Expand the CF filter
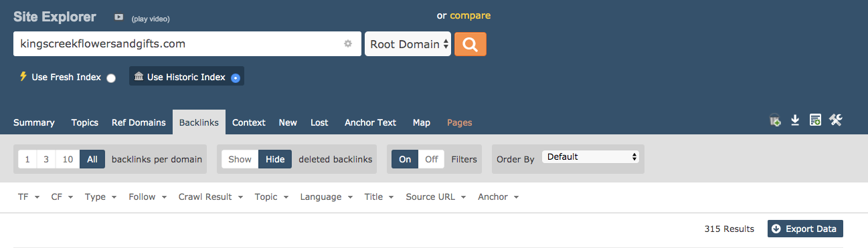The width and height of the screenshot is (868, 248). [63, 197]
